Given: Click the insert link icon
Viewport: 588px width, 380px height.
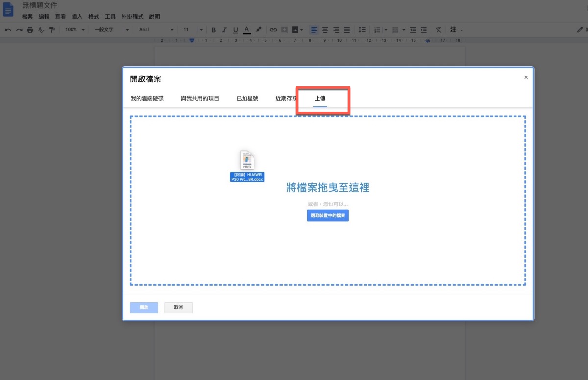Looking at the screenshot, I should pos(273,30).
